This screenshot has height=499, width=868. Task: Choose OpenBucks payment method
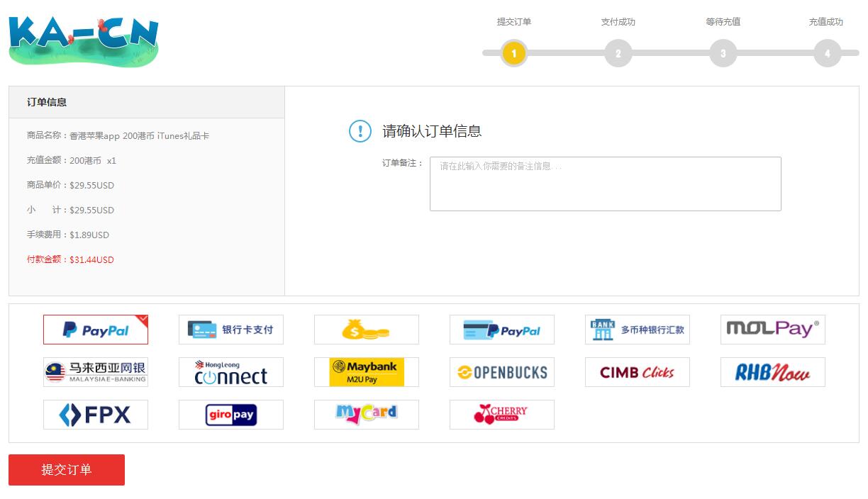pos(502,372)
